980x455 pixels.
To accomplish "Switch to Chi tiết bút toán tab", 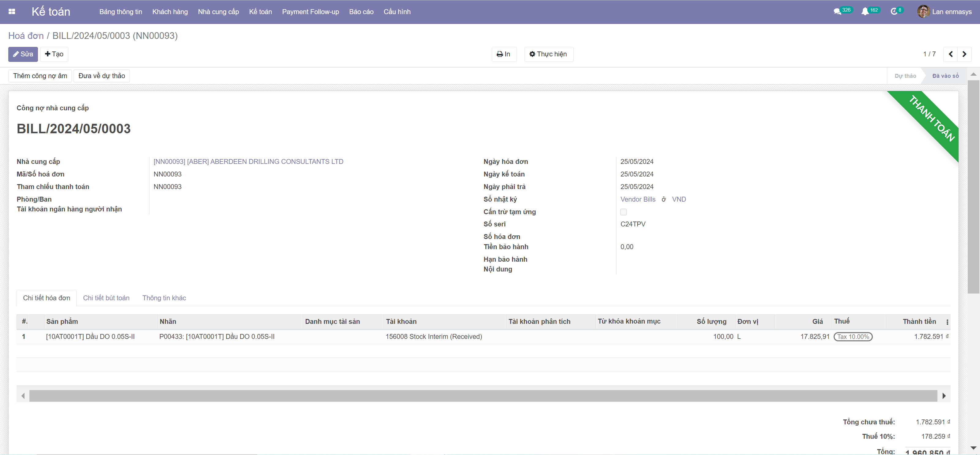I will pos(106,298).
